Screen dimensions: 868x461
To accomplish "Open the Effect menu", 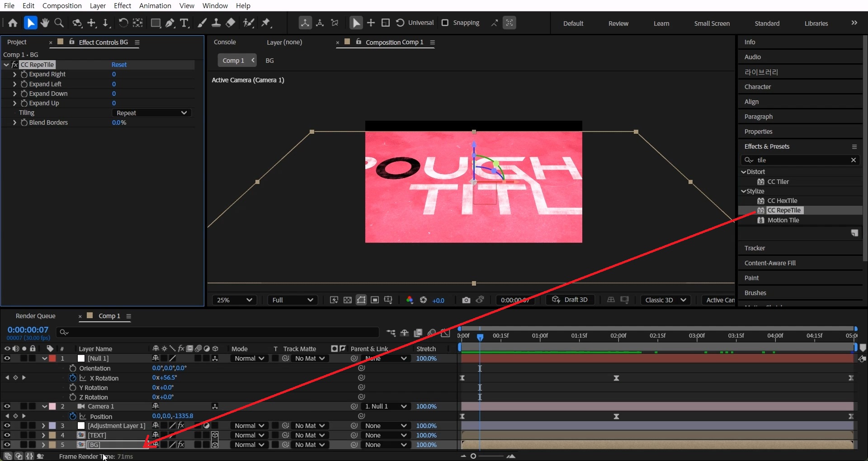I will (x=123, y=5).
